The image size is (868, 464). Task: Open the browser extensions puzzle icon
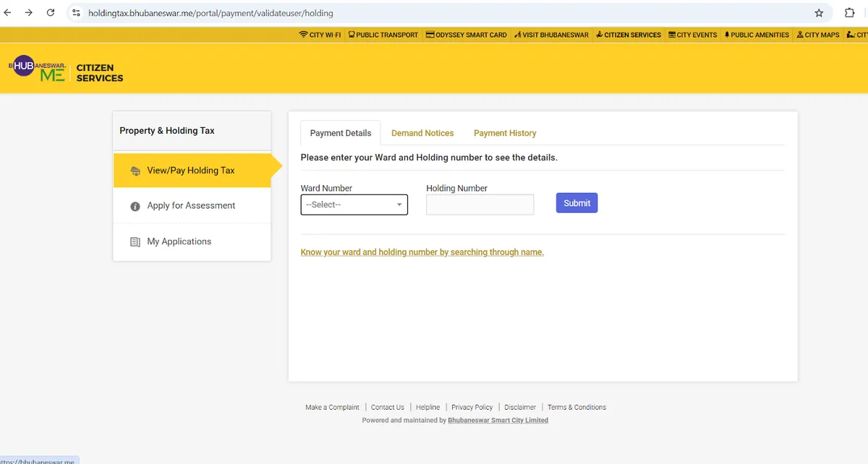tap(850, 13)
